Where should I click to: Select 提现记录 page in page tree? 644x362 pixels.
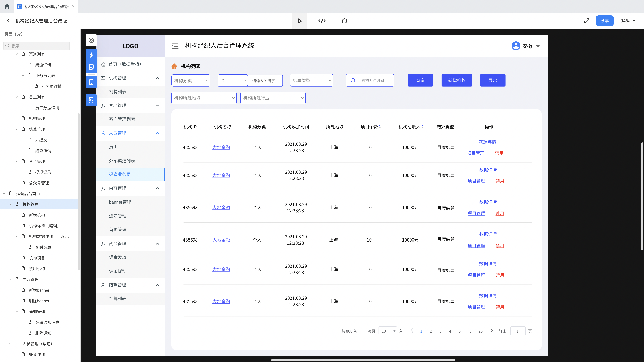click(x=43, y=172)
